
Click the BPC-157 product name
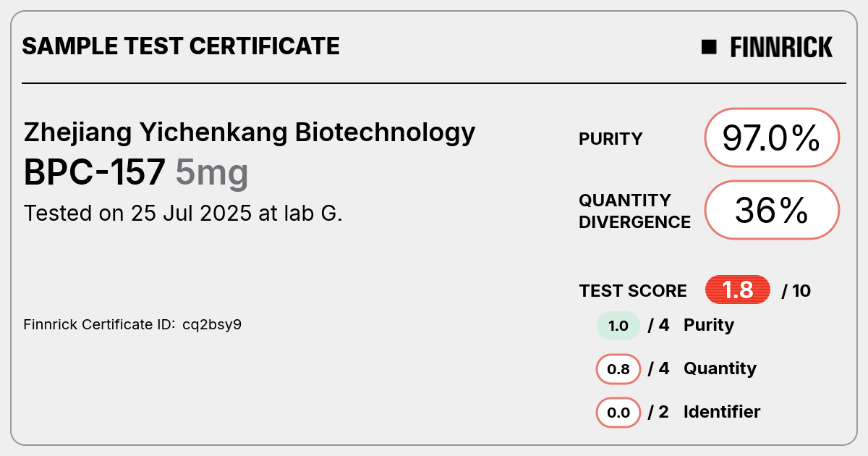(95, 172)
